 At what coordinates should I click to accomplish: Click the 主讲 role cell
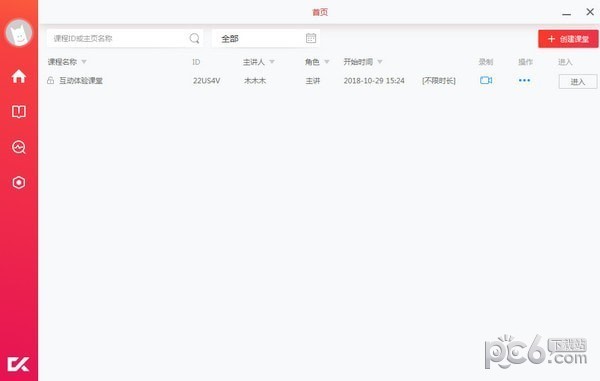[313, 81]
